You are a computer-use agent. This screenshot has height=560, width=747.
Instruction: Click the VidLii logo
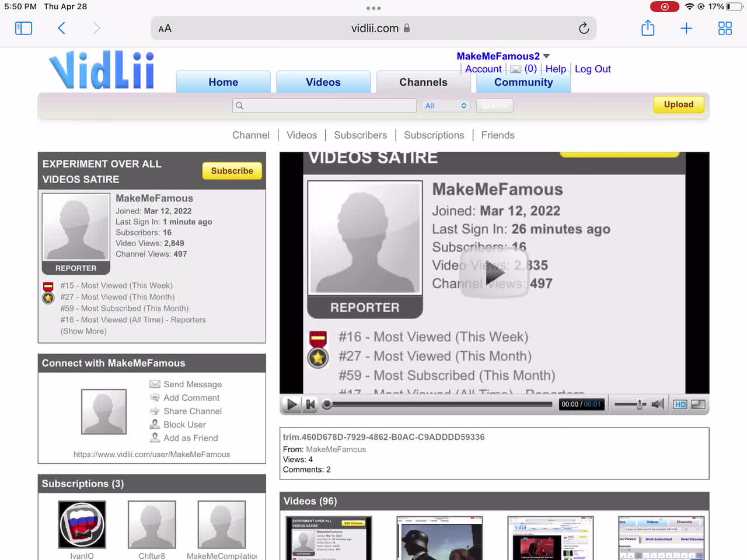[x=103, y=71]
